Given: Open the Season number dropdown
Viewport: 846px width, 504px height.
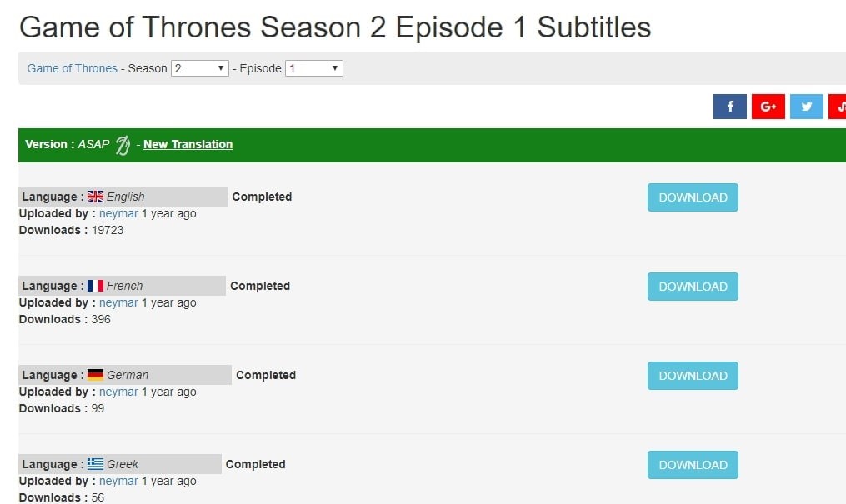Looking at the screenshot, I should coord(200,68).
